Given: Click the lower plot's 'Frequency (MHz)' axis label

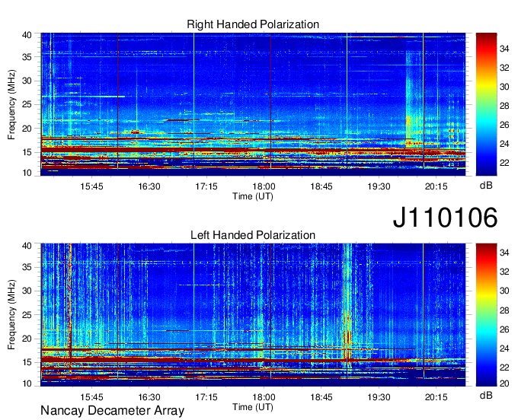Looking at the screenshot, I should (11, 315).
